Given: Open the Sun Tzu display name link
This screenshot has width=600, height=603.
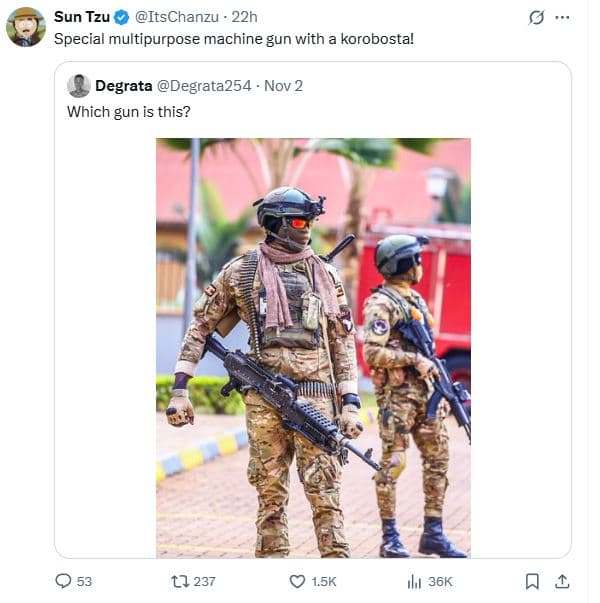Looking at the screenshot, I should tap(82, 17).
